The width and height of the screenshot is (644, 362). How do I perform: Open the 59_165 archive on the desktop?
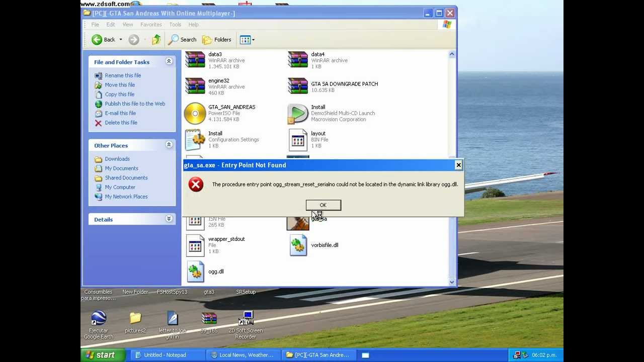(x=209, y=318)
